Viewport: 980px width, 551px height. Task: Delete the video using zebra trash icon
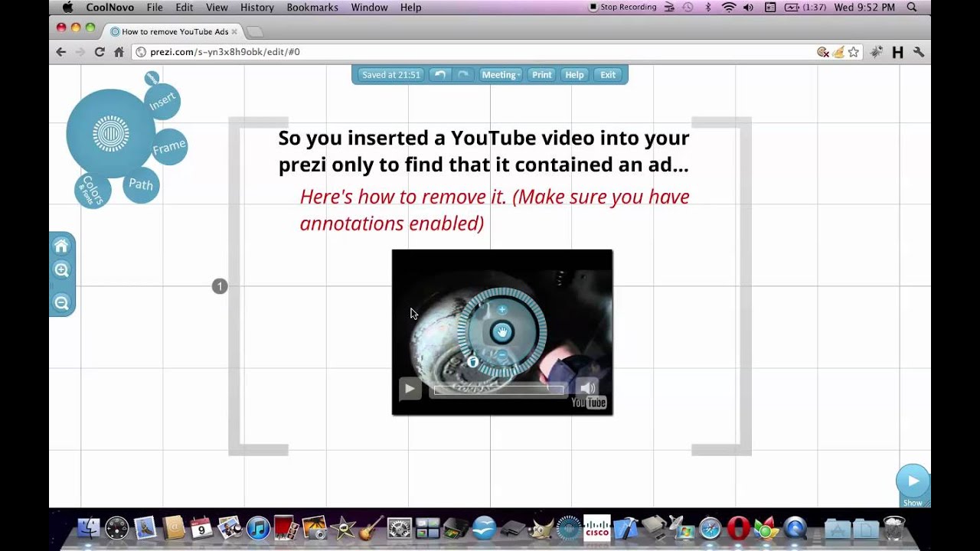pyautogui.click(x=472, y=362)
